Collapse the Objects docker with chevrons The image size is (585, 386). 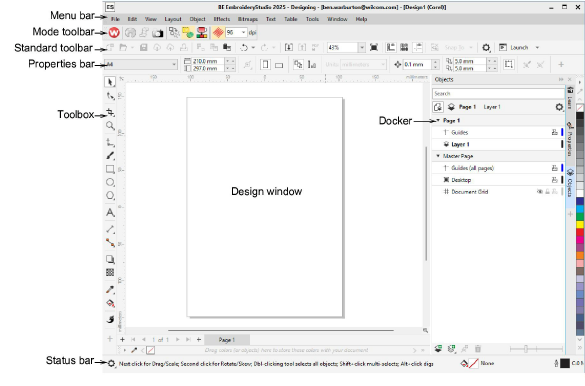(x=561, y=79)
